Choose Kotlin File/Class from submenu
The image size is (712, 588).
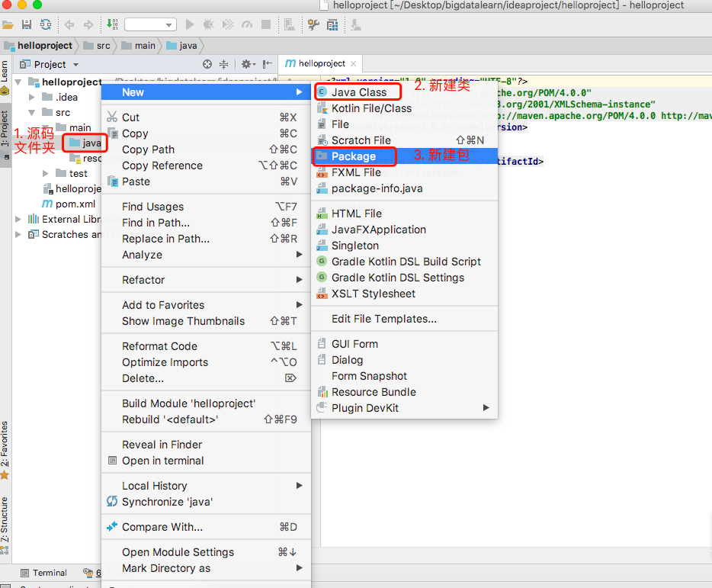[404, 108]
